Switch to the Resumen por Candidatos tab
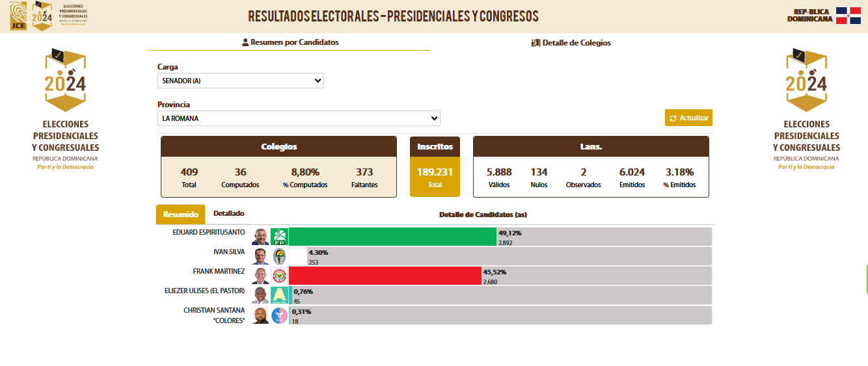868x366 pixels. pos(290,42)
